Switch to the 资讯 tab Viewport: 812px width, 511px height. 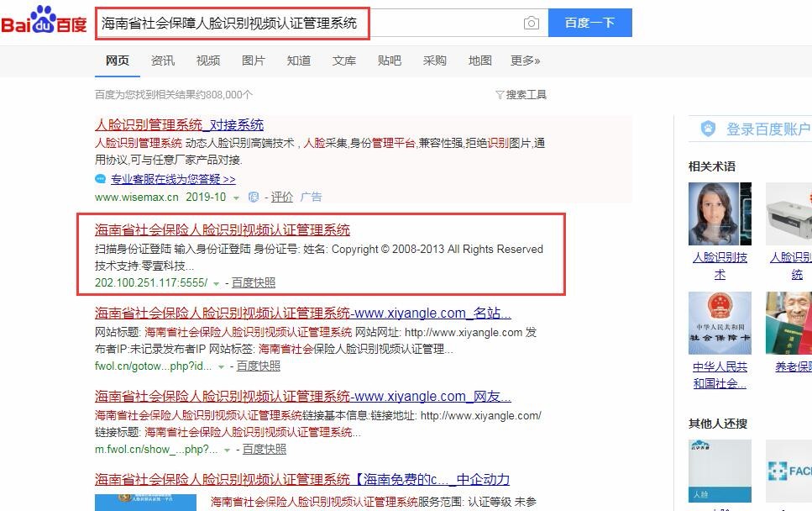pos(163,61)
